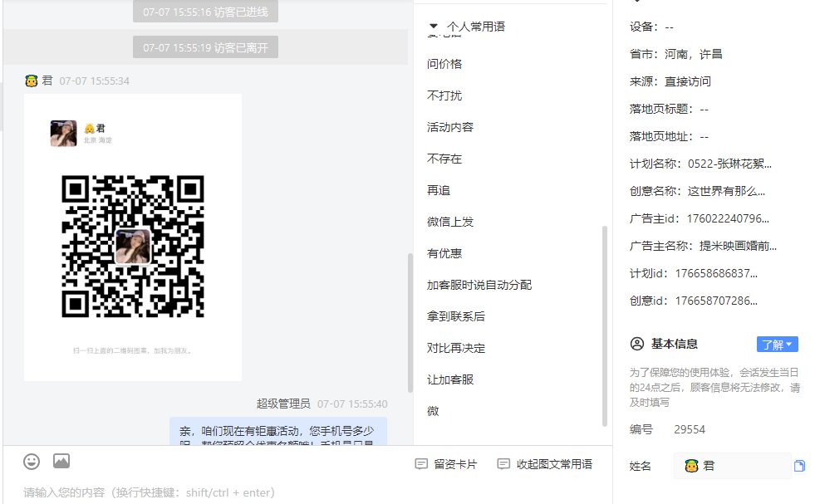Select the quick phrase 不存在

coord(444,159)
